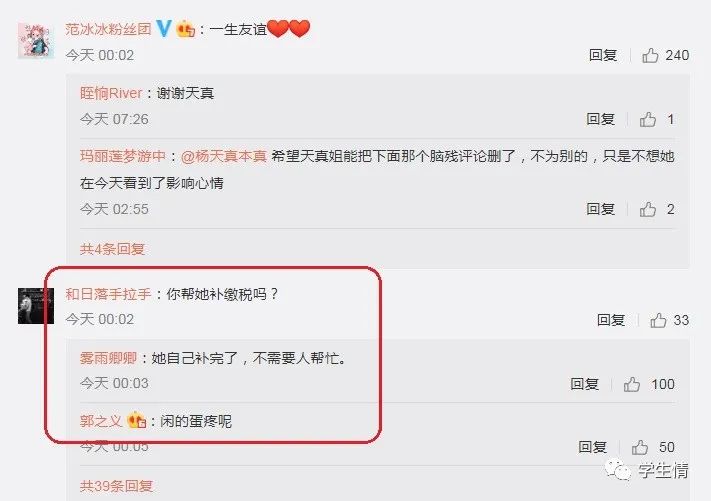Open 和日落手拉手 avatar thumbnail

coord(36,306)
